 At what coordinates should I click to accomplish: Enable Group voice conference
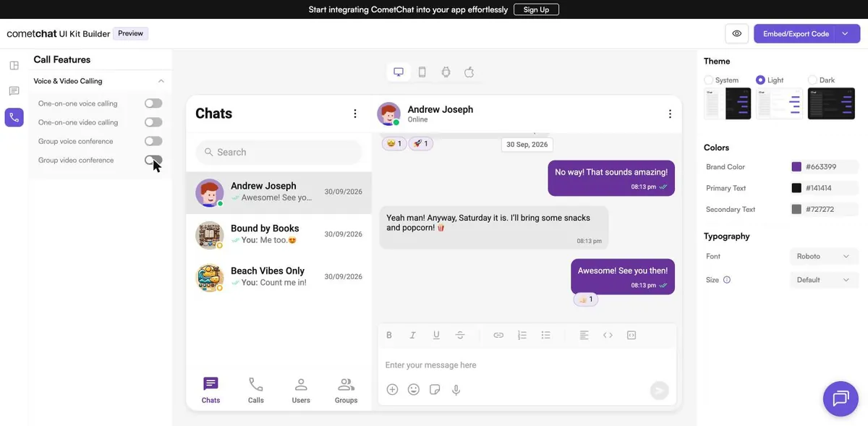[x=153, y=141]
